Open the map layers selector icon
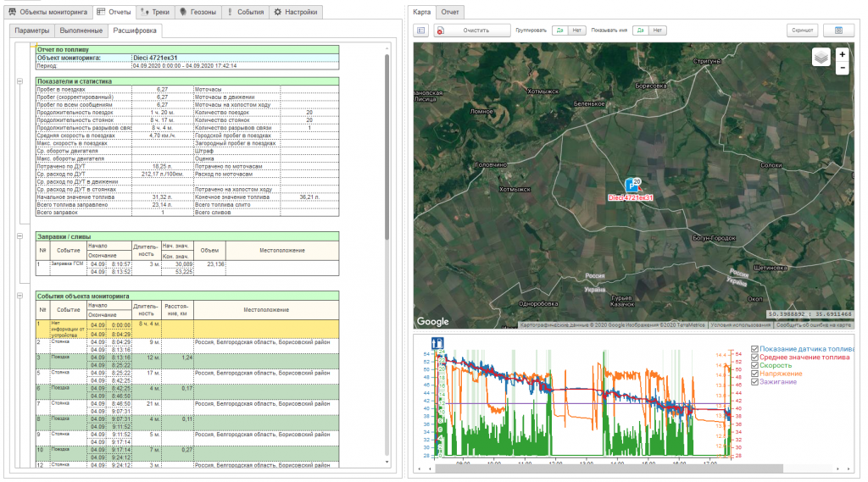Image resolution: width=868 pixels, height=482 pixels. click(x=821, y=58)
